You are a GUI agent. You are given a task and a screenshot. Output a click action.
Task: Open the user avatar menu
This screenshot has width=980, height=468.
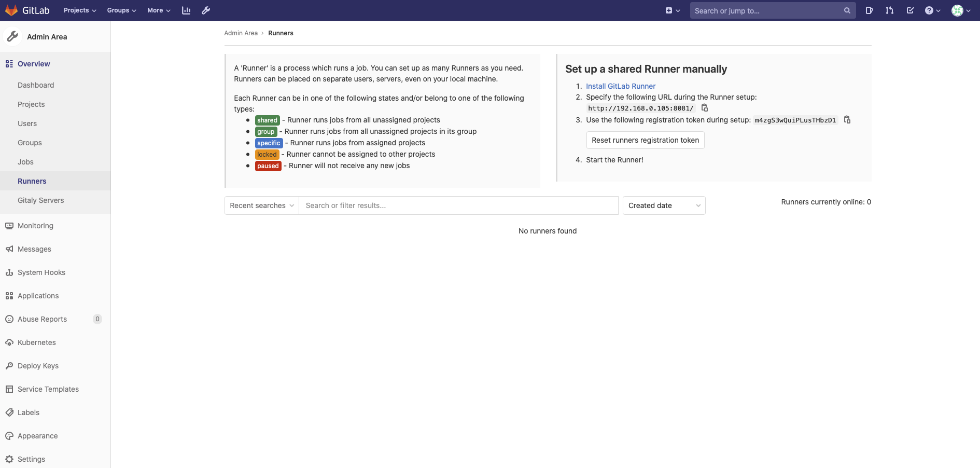tap(961, 10)
